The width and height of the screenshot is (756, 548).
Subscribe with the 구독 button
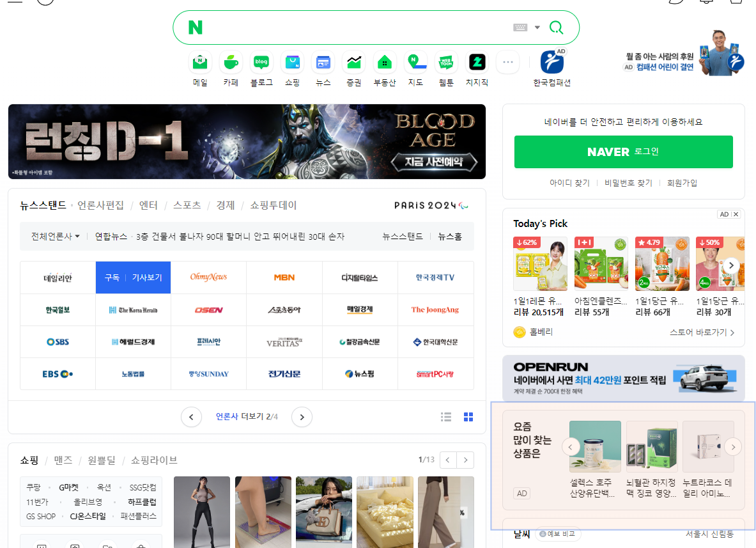pyautogui.click(x=112, y=278)
